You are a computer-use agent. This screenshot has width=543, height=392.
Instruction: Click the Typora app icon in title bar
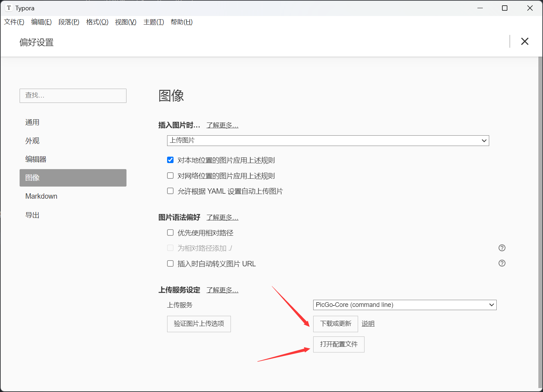click(9, 8)
